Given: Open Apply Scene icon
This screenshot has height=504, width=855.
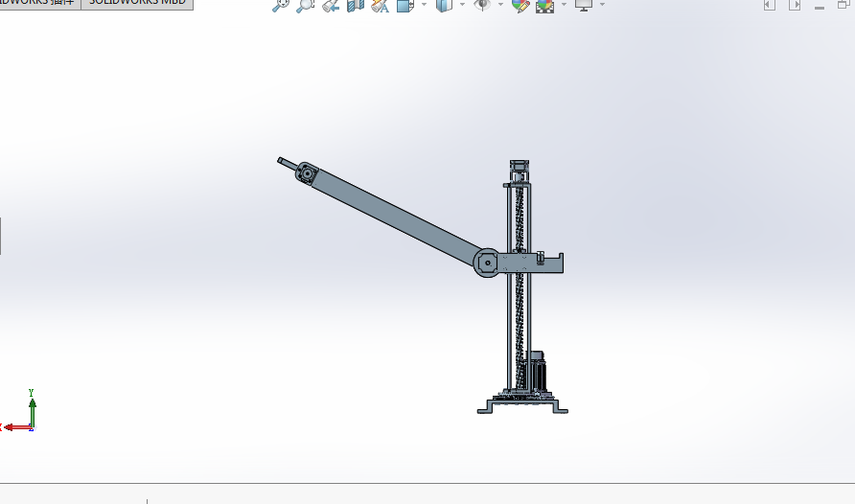Looking at the screenshot, I should coord(544,6).
